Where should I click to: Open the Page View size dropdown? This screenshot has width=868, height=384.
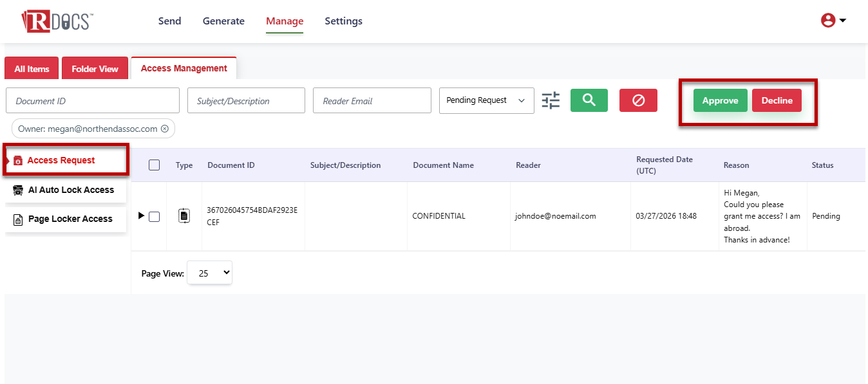click(209, 273)
